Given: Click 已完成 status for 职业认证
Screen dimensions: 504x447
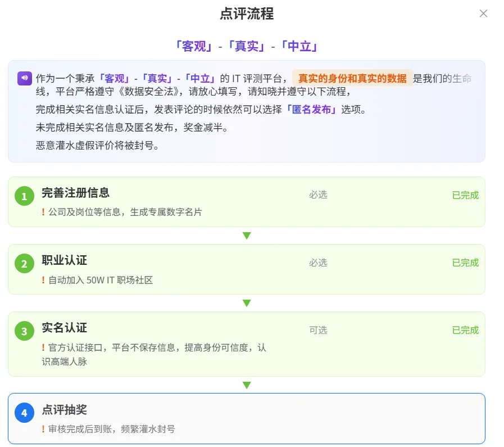Looking at the screenshot, I should click(x=465, y=263).
